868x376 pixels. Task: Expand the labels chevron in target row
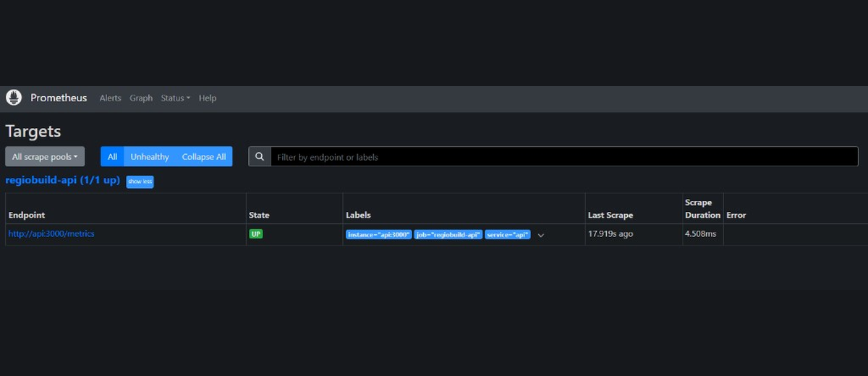coord(540,235)
